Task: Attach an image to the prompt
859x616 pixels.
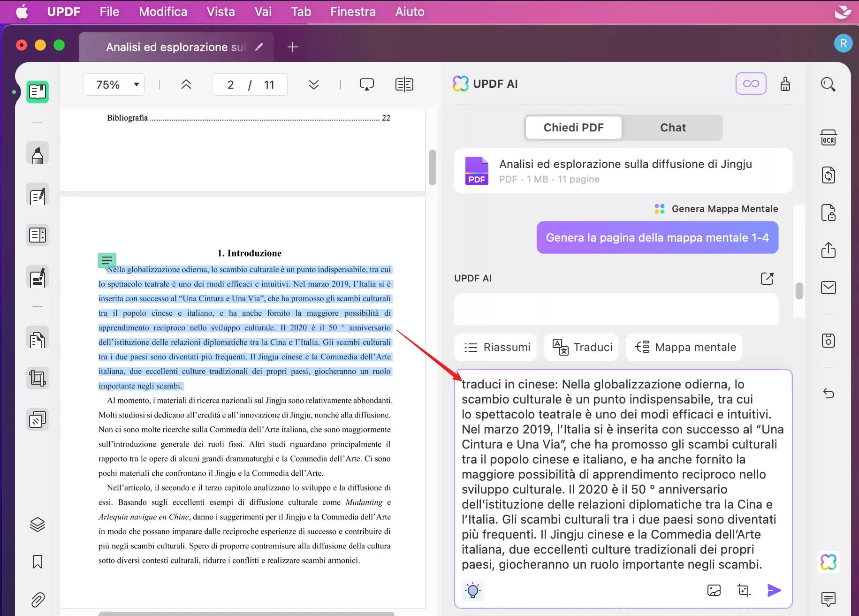Action: tap(714, 590)
